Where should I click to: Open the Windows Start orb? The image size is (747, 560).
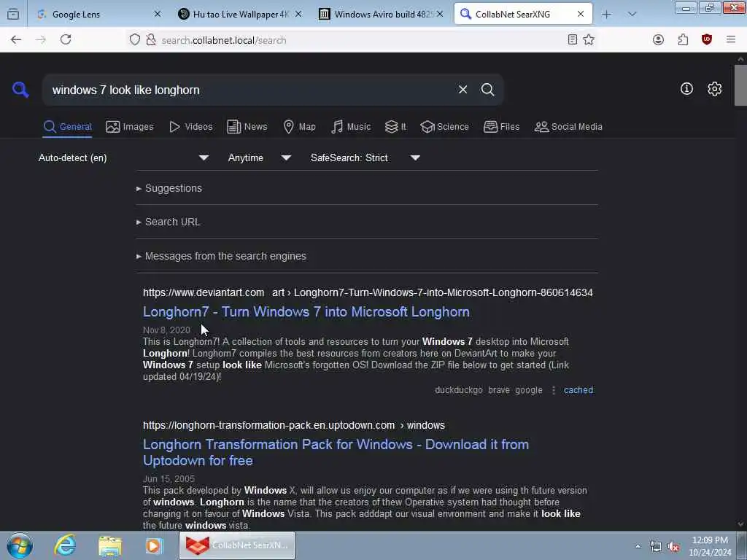click(20, 545)
